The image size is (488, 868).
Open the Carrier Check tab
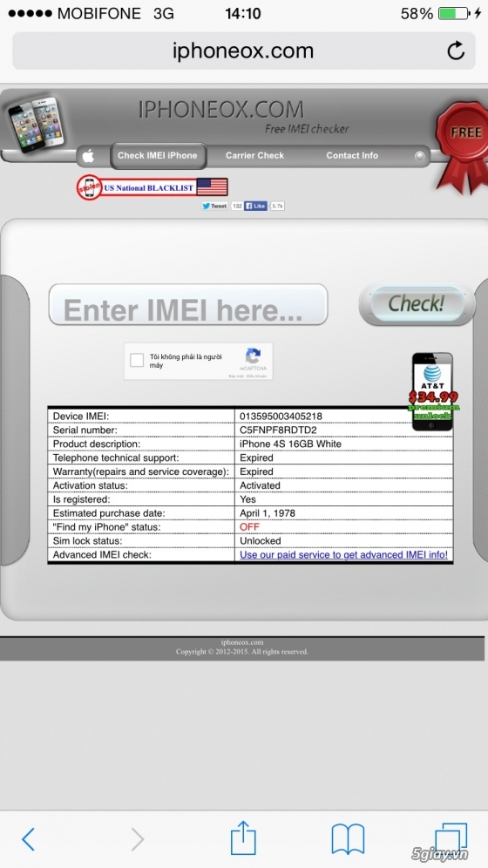(x=254, y=155)
